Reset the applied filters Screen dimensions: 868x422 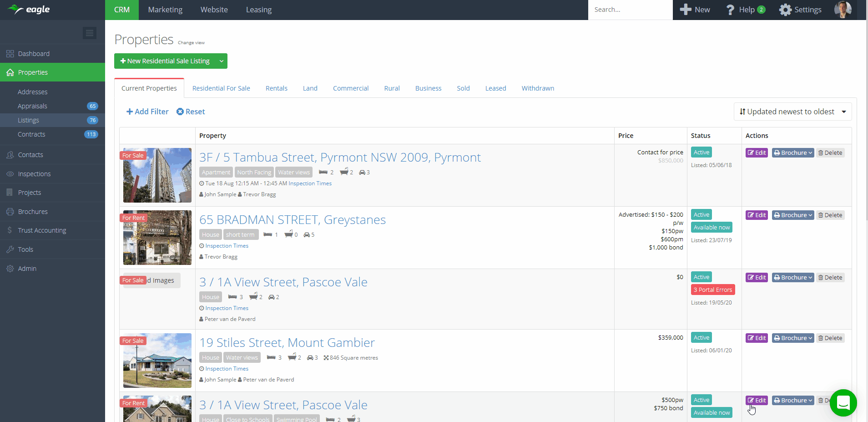coord(191,112)
